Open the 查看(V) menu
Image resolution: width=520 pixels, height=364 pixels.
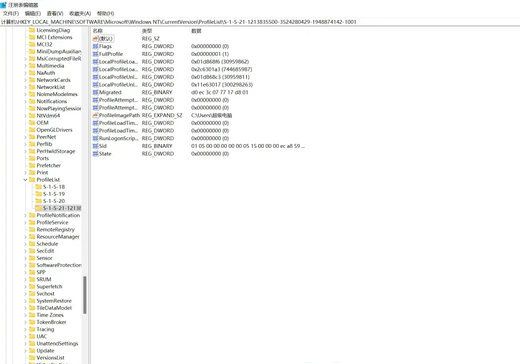click(55, 13)
